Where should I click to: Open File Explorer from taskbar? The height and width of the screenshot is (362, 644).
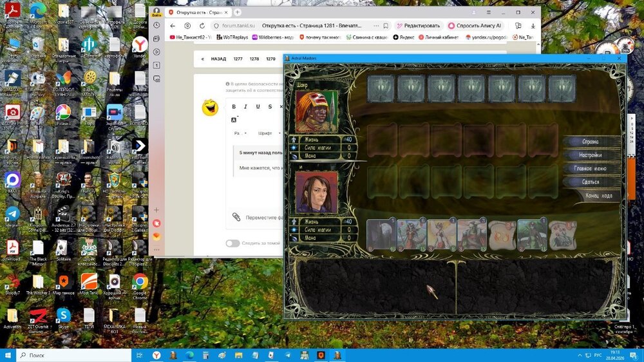[x=239, y=355]
